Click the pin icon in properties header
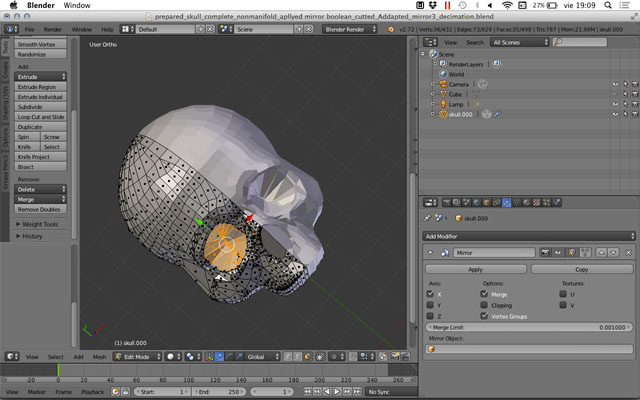Image resolution: width=640 pixels, height=400 pixels. click(427, 218)
